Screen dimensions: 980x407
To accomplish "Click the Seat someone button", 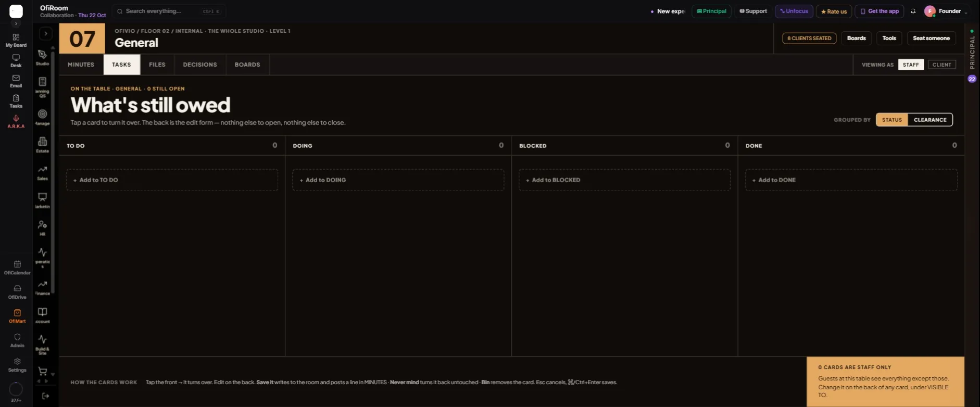I will click(931, 38).
